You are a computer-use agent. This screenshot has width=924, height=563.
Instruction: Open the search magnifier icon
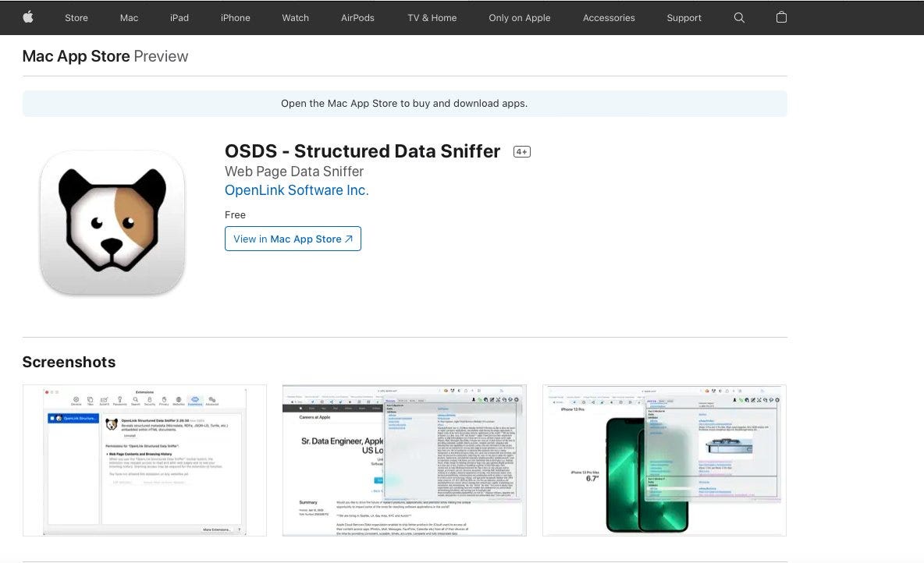tap(739, 18)
